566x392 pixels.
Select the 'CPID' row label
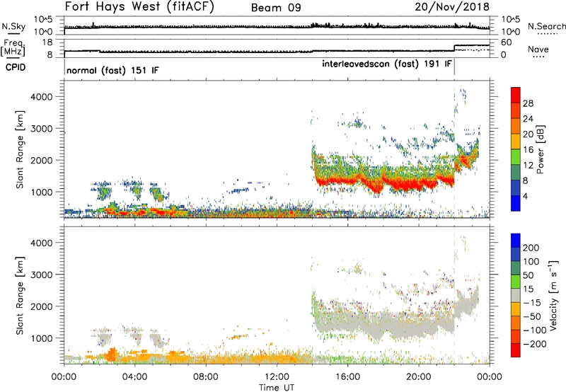pos(16,67)
